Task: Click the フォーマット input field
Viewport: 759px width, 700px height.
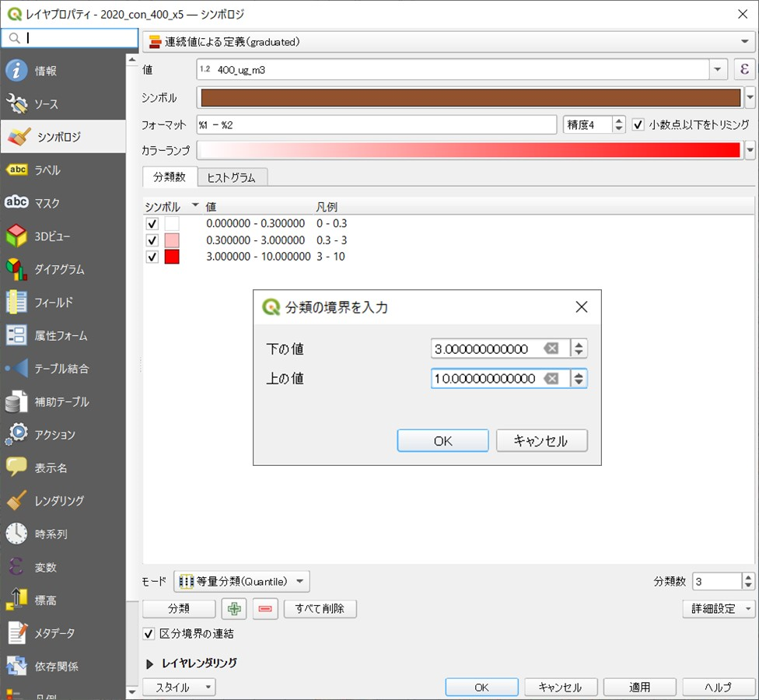Action: click(x=376, y=125)
